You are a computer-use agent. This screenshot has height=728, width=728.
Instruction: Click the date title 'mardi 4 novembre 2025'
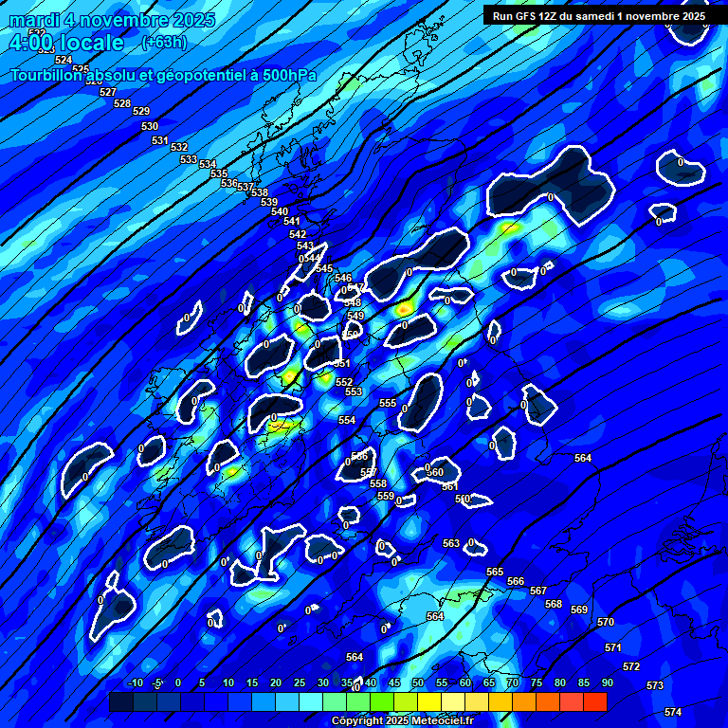(x=113, y=20)
